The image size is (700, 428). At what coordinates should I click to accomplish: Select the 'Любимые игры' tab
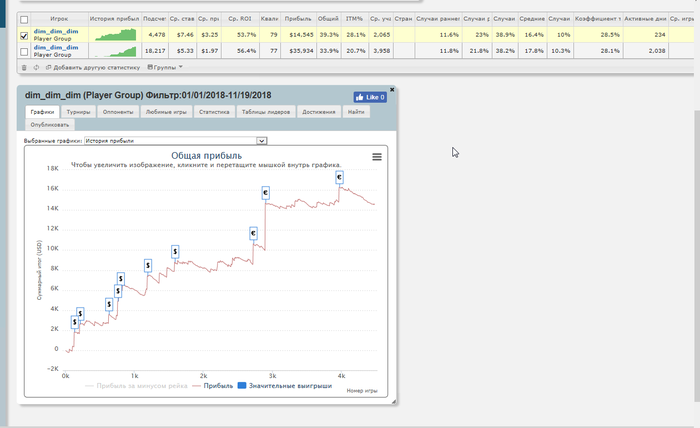[x=166, y=112]
